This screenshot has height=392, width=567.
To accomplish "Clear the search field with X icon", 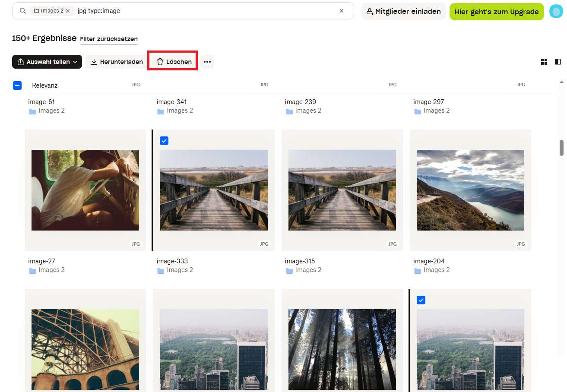I will [342, 11].
